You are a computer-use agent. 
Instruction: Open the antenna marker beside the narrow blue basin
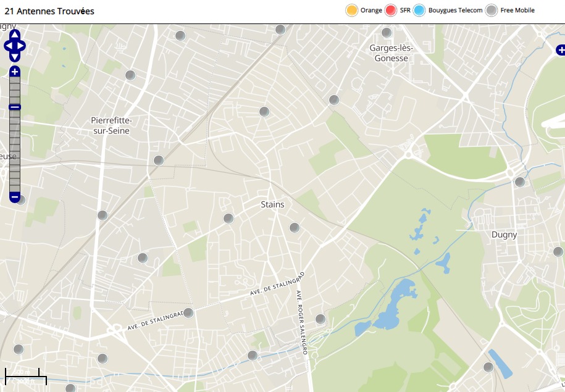click(488, 367)
